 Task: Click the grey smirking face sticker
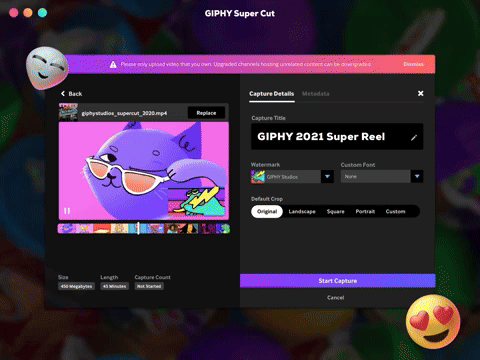(x=47, y=68)
